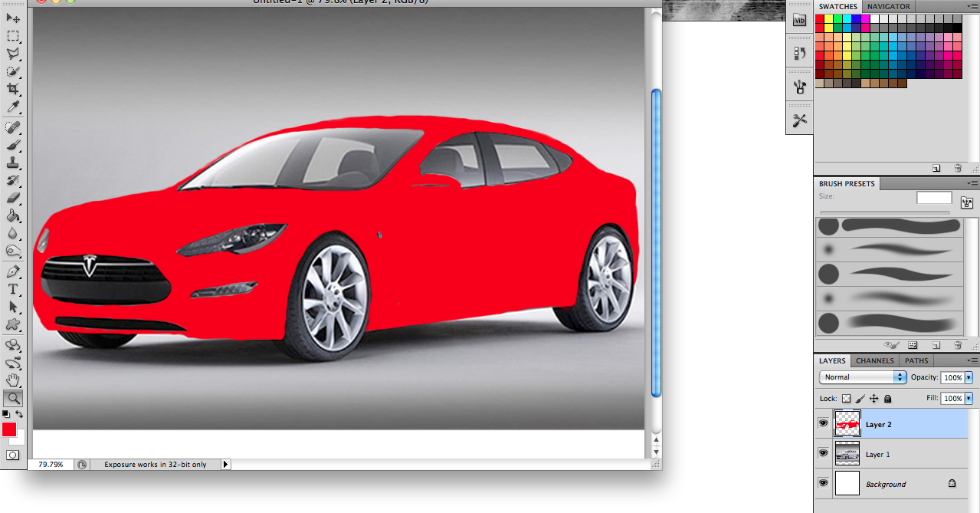Open the Brush presets dock icon
Viewport: 980px width, 513px height.
pyautogui.click(x=800, y=87)
